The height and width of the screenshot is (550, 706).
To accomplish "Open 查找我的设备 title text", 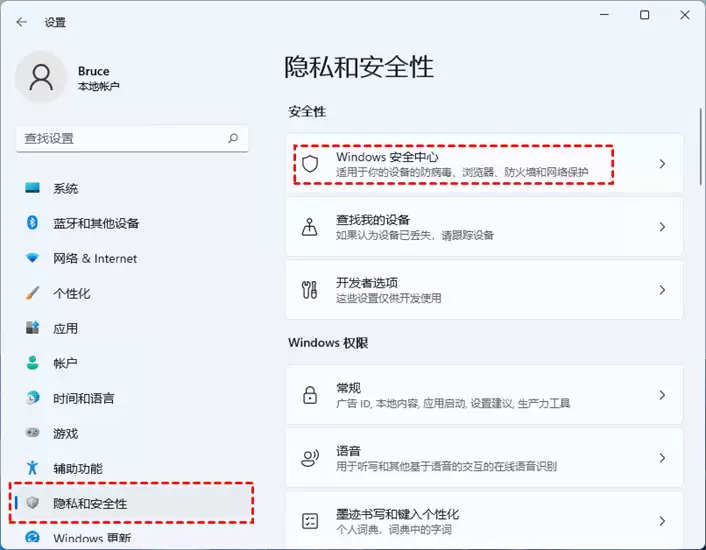I will point(373,220).
